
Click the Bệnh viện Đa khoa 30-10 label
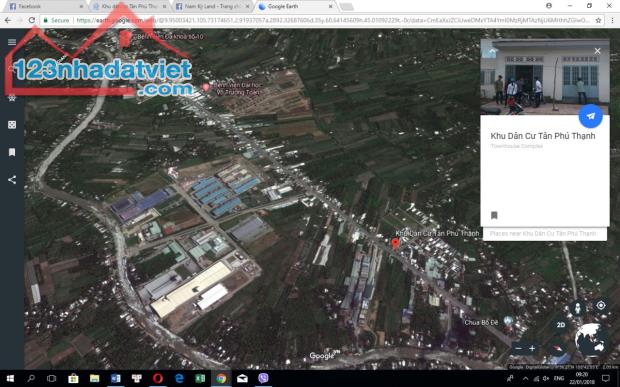[170, 37]
